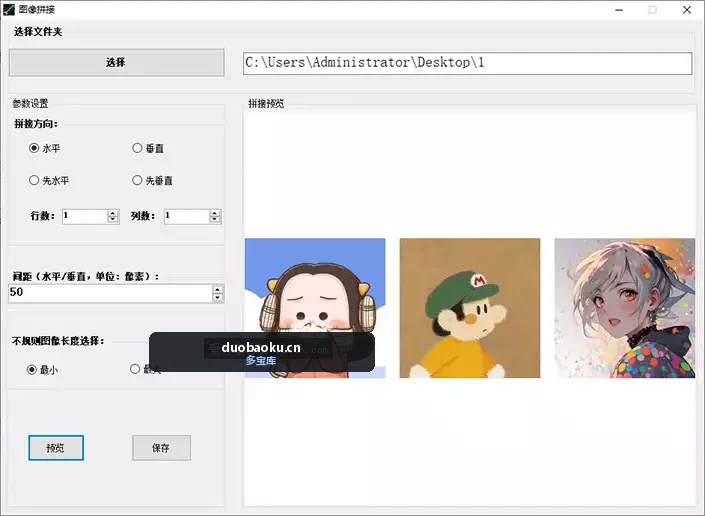Choose the 先水平 radio option

click(x=49, y=180)
